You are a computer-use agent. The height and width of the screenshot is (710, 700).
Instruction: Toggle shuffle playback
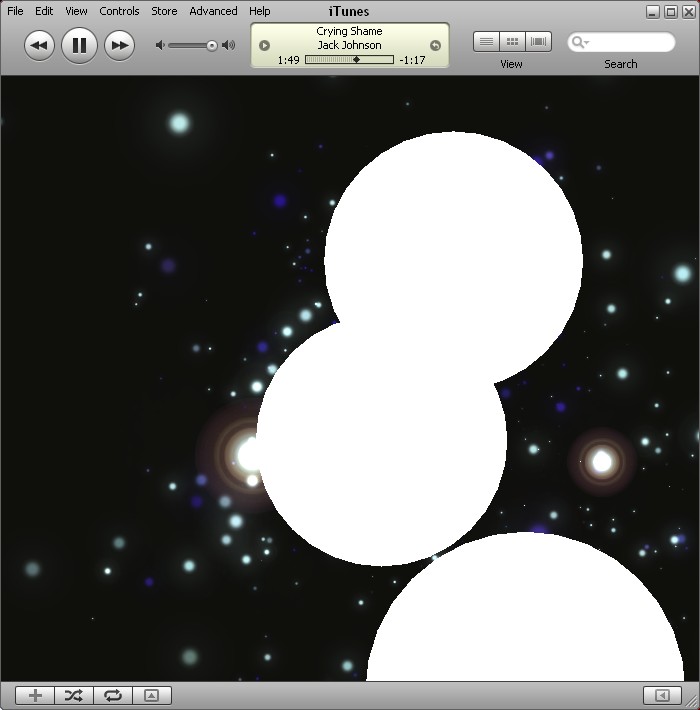point(74,695)
